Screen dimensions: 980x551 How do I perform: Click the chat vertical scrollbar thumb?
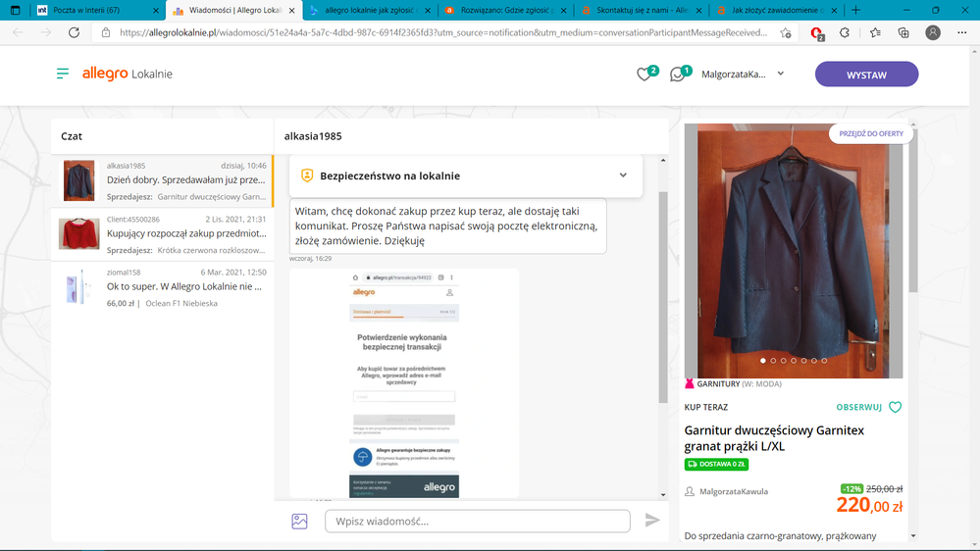[x=663, y=297]
